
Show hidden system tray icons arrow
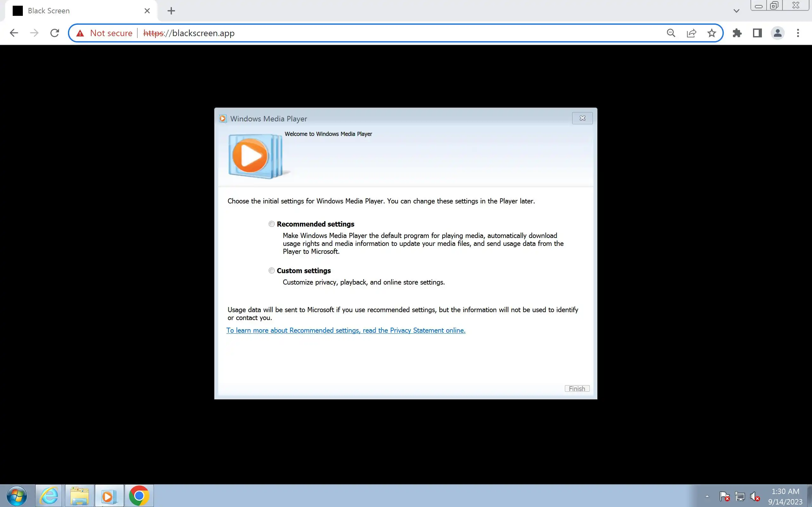tap(707, 496)
